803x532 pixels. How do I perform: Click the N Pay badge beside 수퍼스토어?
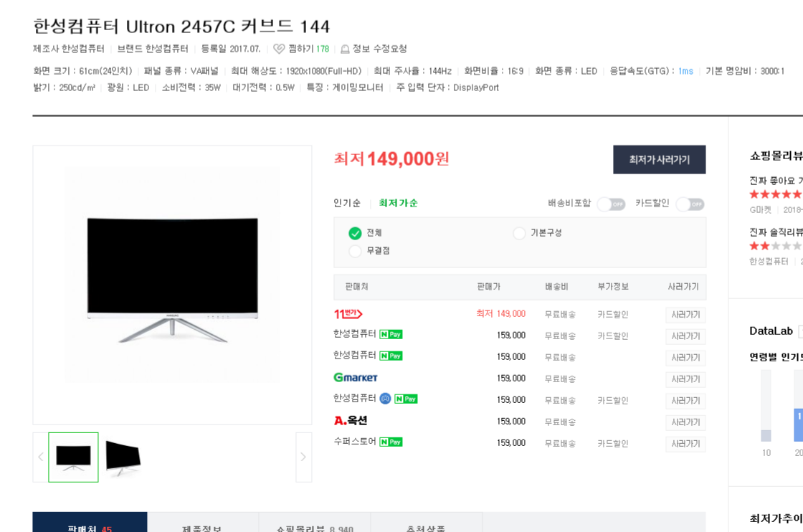[391, 442]
